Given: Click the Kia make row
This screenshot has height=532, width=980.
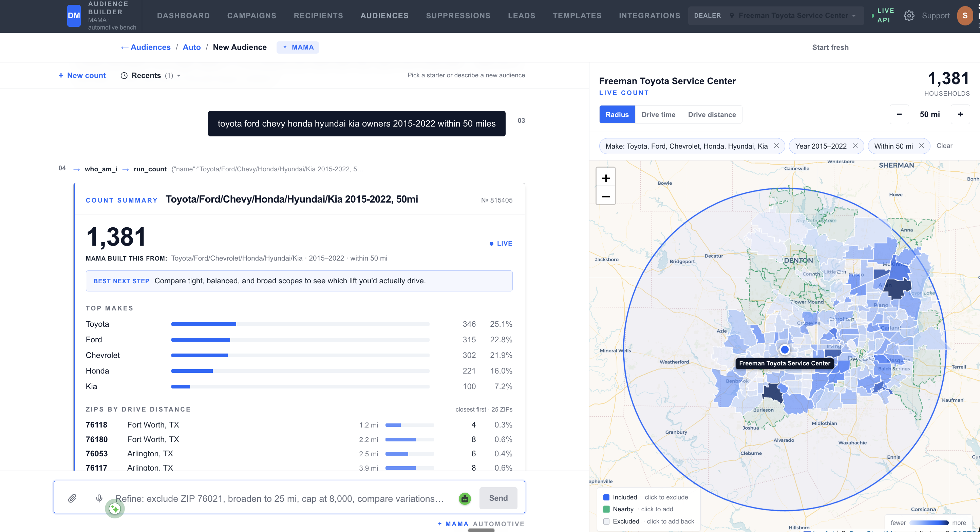Looking at the screenshot, I should 299,387.
